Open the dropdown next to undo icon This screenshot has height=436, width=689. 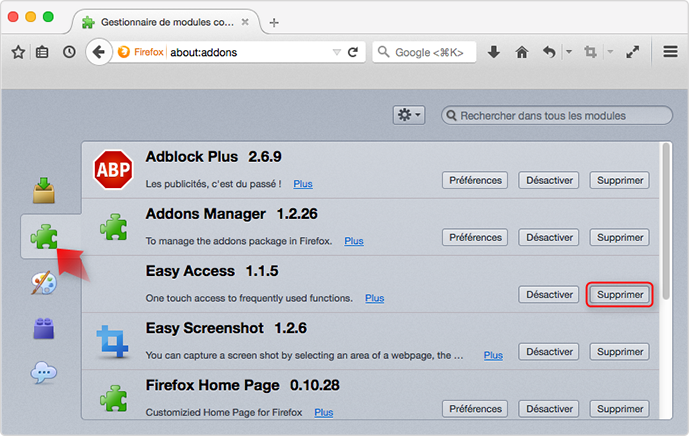pos(569,52)
